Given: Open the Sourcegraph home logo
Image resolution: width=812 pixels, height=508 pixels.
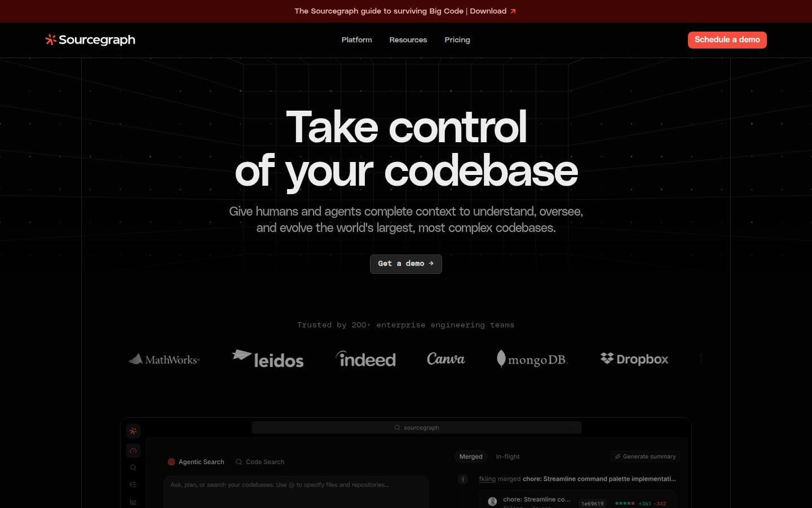Looking at the screenshot, I should coord(90,40).
